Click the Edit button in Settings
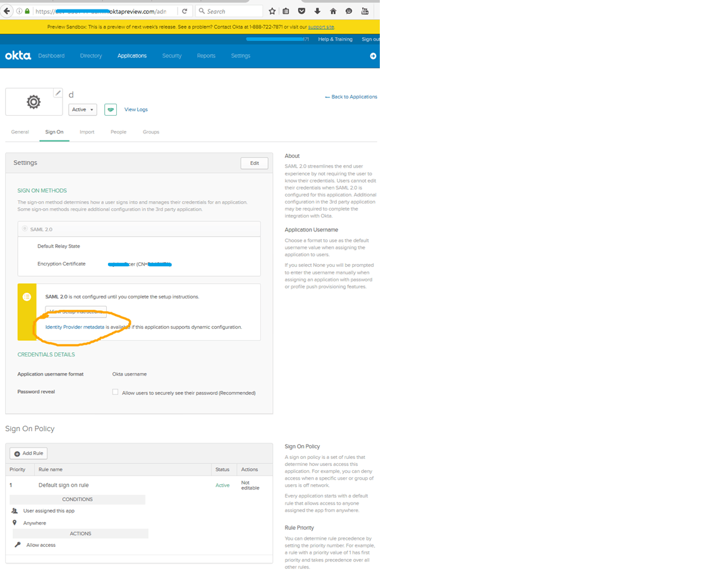The width and height of the screenshot is (728, 574). pos(255,164)
